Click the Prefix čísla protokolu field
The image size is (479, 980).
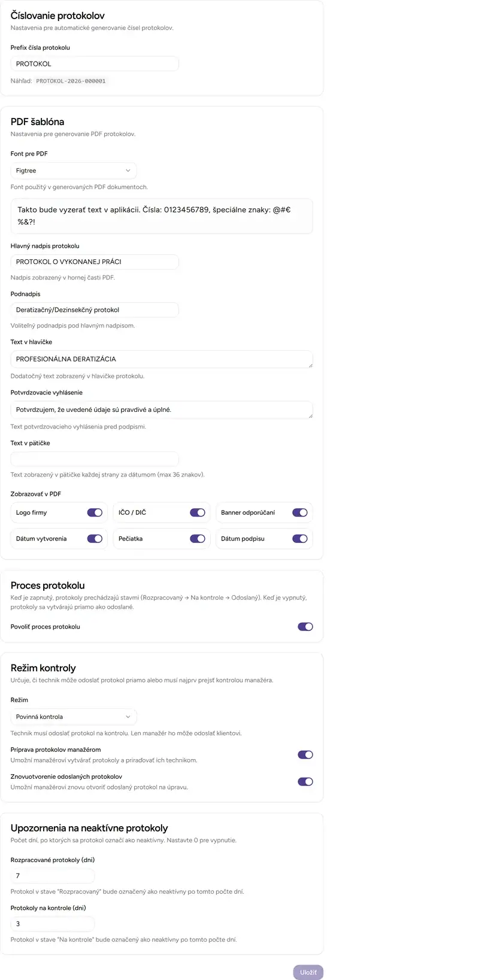click(x=95, y=64)
